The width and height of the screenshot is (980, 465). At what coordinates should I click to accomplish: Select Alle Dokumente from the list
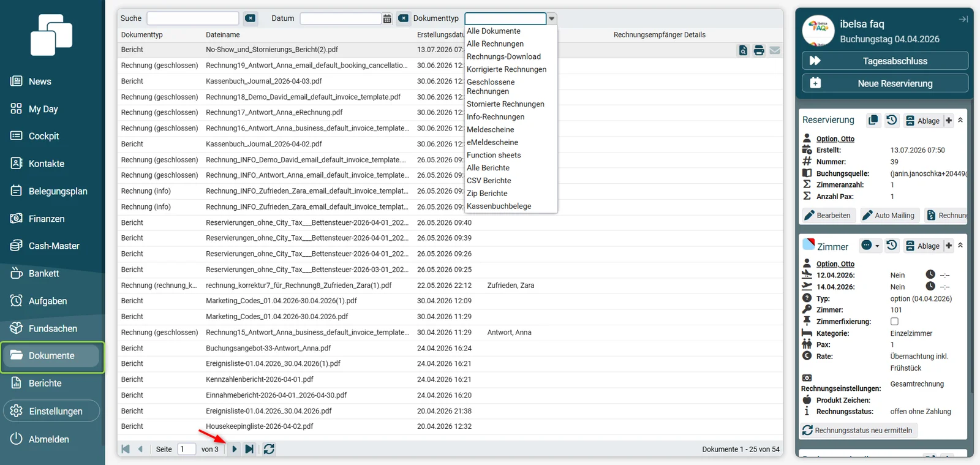click(x=494, y=31)
